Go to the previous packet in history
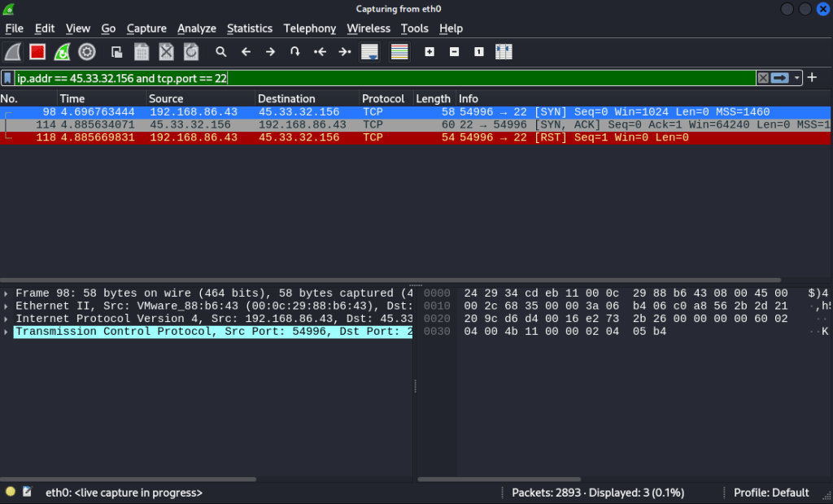Viewport: 833px width, 504px height. coord(246,52)
